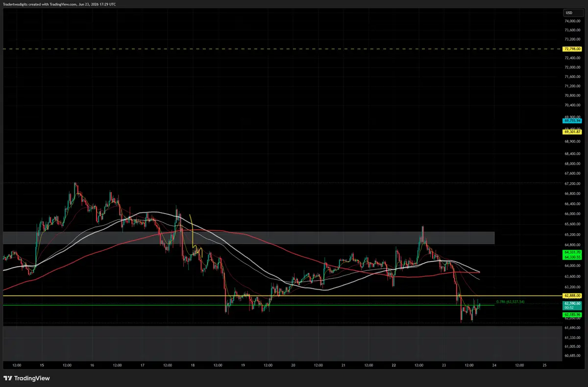
Task: Click the 65,200.00 axis value
Action: point(572,234)
